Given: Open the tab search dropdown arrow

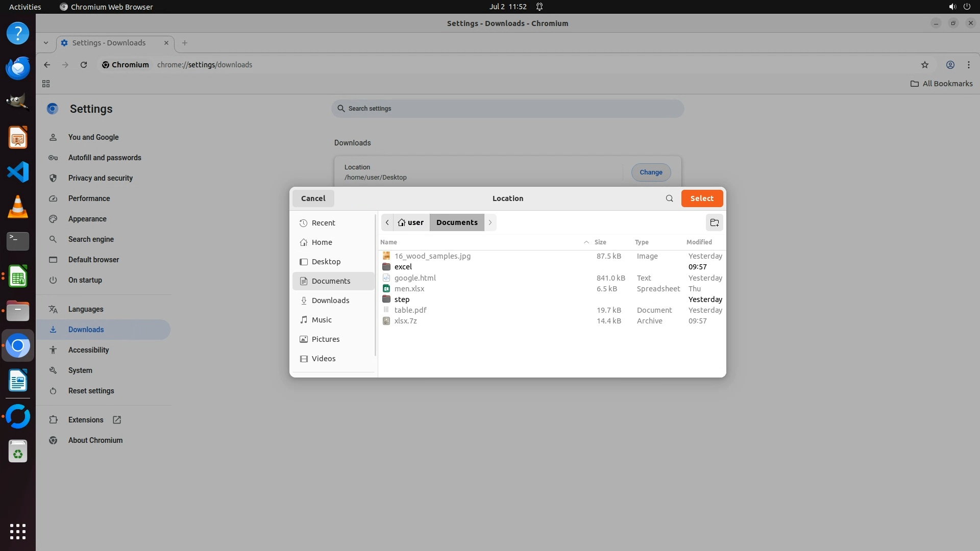Looking at the screenshot, I should (46, 43).
